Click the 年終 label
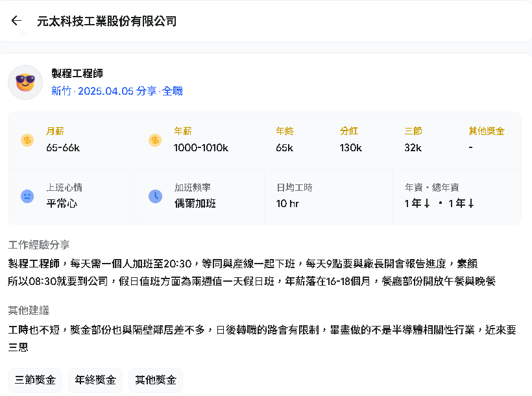The image size is (532, 396). pos(285,131)
